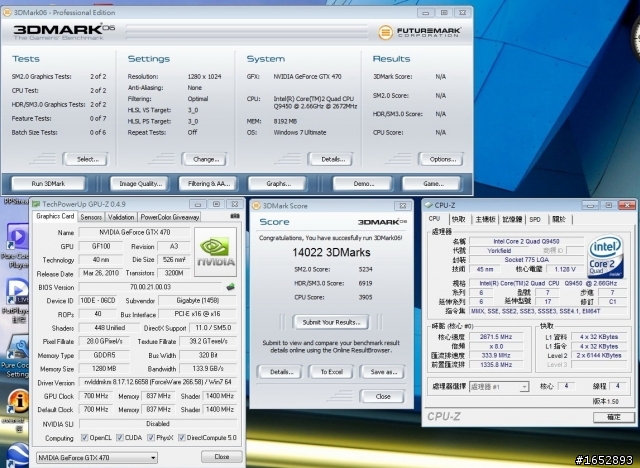Click the NVIDIA logo in GPU-Z

tap(216, 252)
